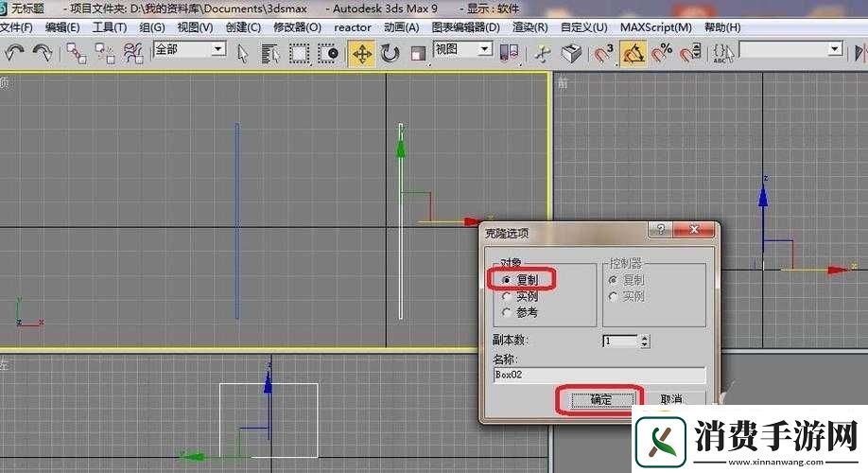This screenshot has height=473, width=868.
Task: Toggle the Percent Snap icon
Action: pos(662,54)
